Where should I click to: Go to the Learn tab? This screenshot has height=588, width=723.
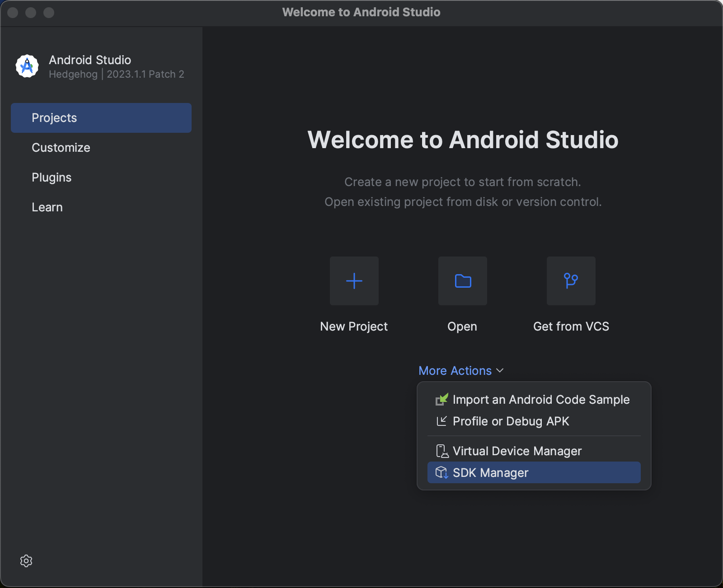pos(101,207)
